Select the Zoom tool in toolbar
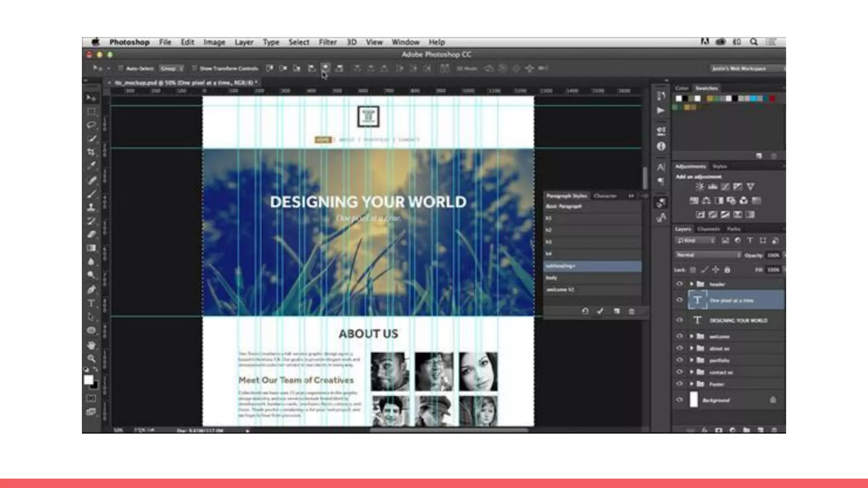The width and height of the screenshot is (868, 488). point(91,359)
